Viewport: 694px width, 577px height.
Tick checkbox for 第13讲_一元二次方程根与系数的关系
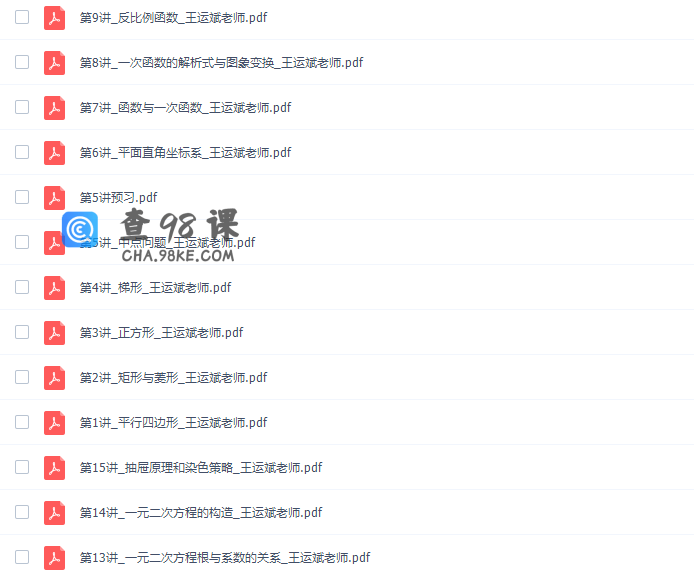coord(22,557)
